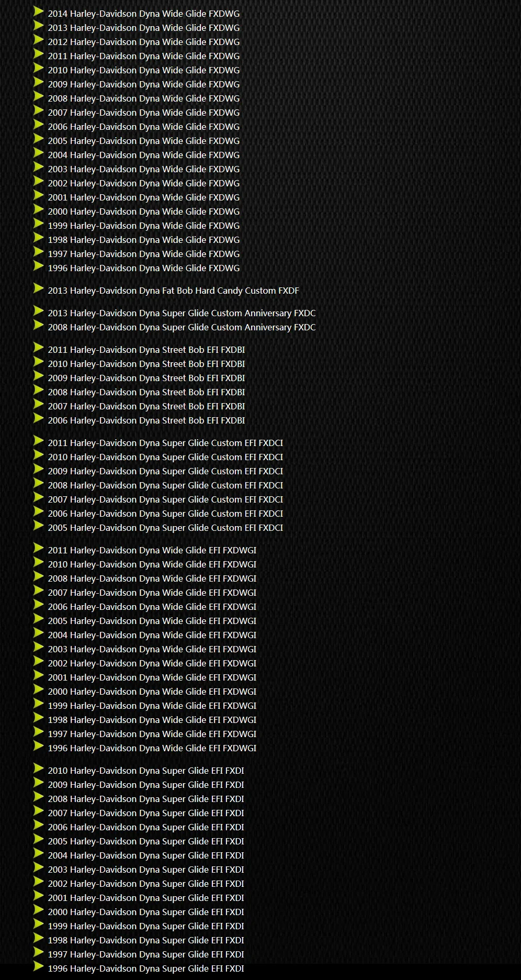Screen dimensions: 521x980
Task: Select text 1999 Dyna Wide Glide EFI FXDWGI
Action: click(x=152, y=706)
